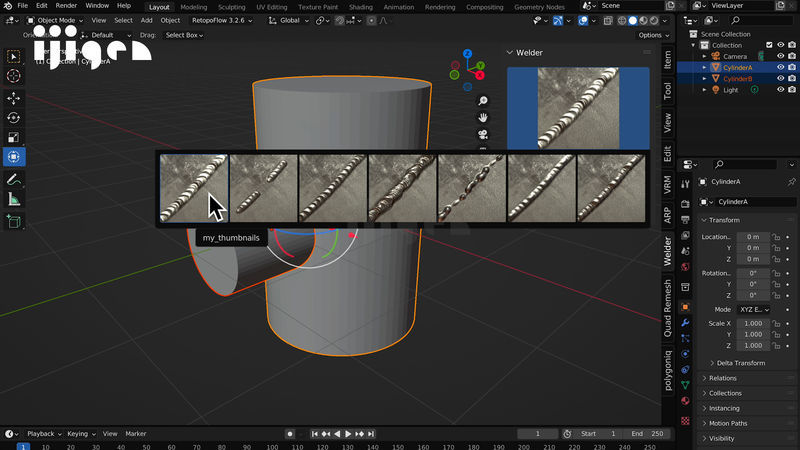Select the second weld thumbnail
The height and width of the screenshot is (450, 800).
coord(263,188)
